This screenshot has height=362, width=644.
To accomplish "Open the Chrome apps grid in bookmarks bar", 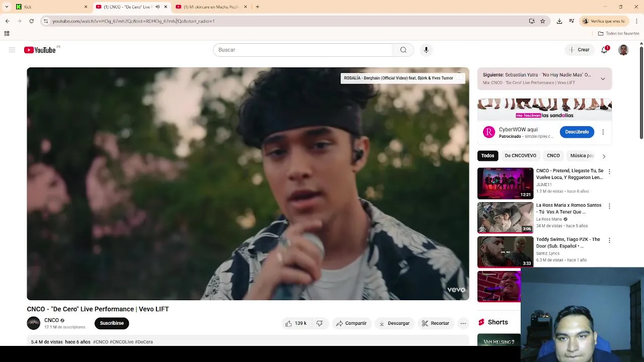I will point(7,34).
